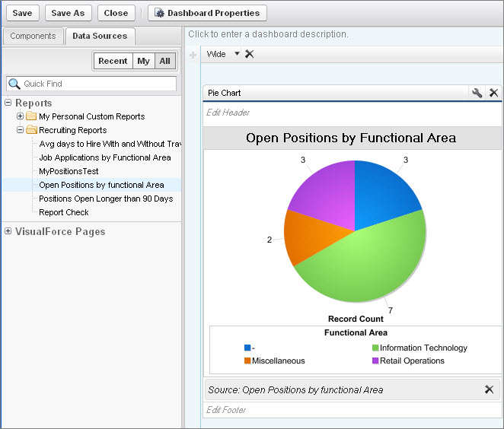
Task: Expand the VisualForce Pages section
Action: tap(8, 231)
